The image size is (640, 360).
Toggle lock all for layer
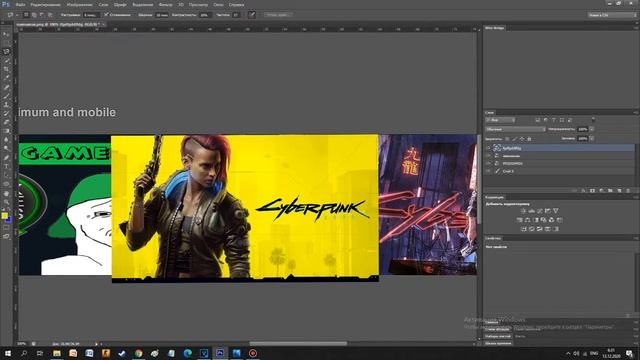pyautogui.click(x=529, y=139)
